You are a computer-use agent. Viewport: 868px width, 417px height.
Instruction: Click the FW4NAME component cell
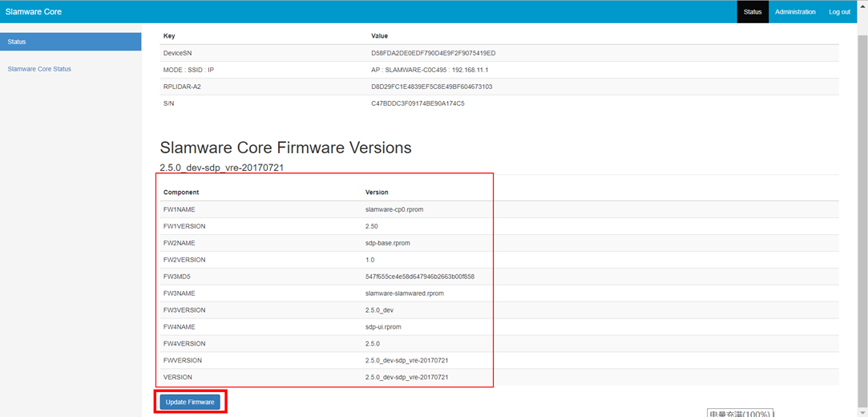(179, 326)
